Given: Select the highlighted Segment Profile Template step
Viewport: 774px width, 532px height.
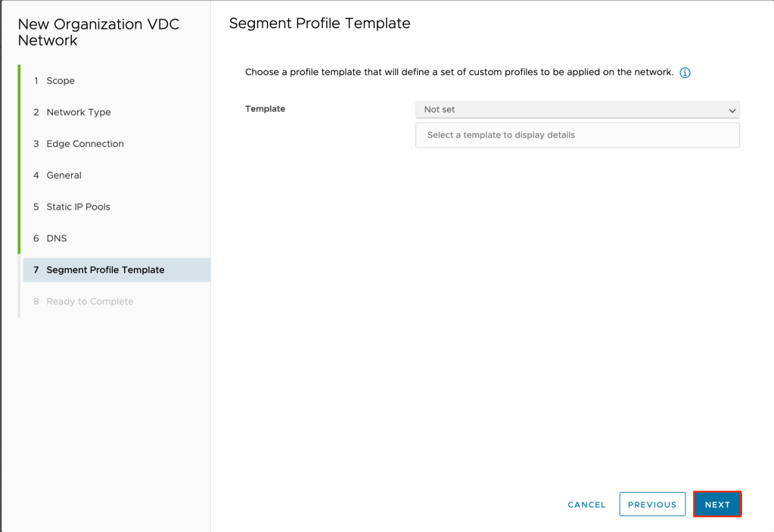Looking at the screenshot, I should tap(105, 270).
